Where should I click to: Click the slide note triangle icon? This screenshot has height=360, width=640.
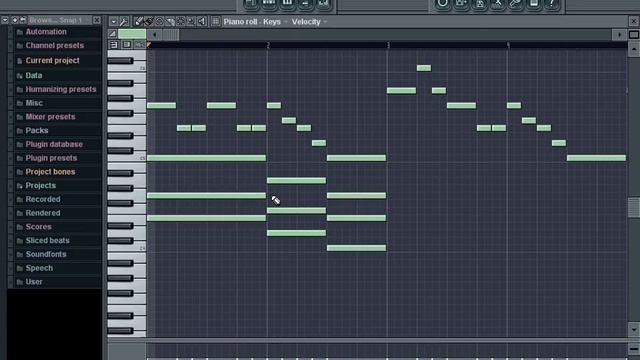(113, 34)
